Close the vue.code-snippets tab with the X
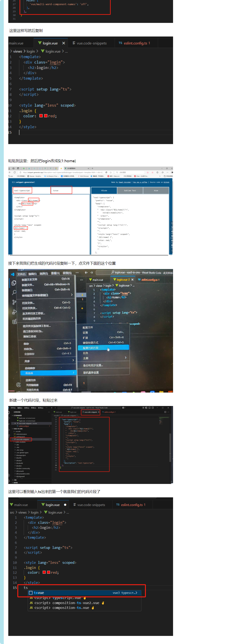 click(99, 412)
